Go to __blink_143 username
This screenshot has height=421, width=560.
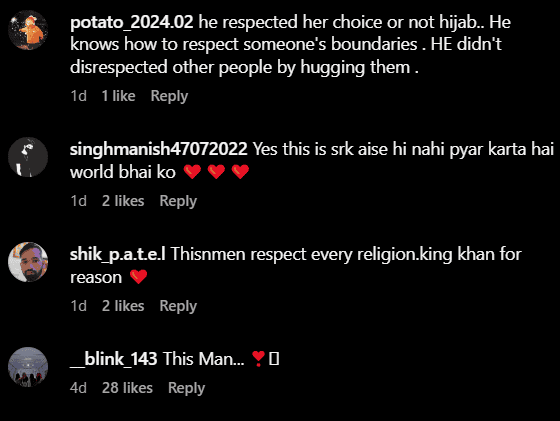pyautogui.click(x=114, y=359)
